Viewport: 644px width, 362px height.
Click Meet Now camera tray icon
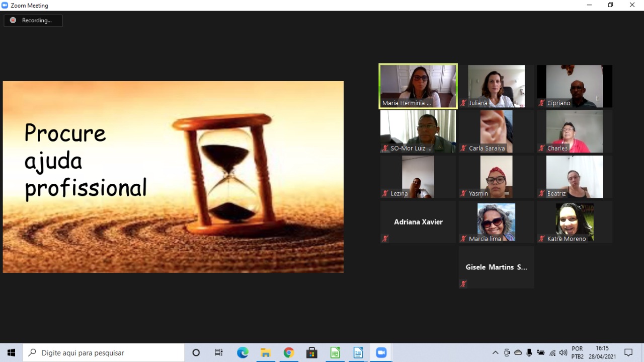pyautogui.click(x=507, y=352)
